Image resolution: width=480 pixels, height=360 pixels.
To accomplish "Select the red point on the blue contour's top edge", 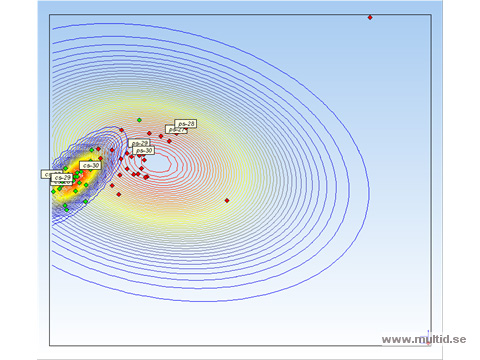I will (x=122, y=130).
